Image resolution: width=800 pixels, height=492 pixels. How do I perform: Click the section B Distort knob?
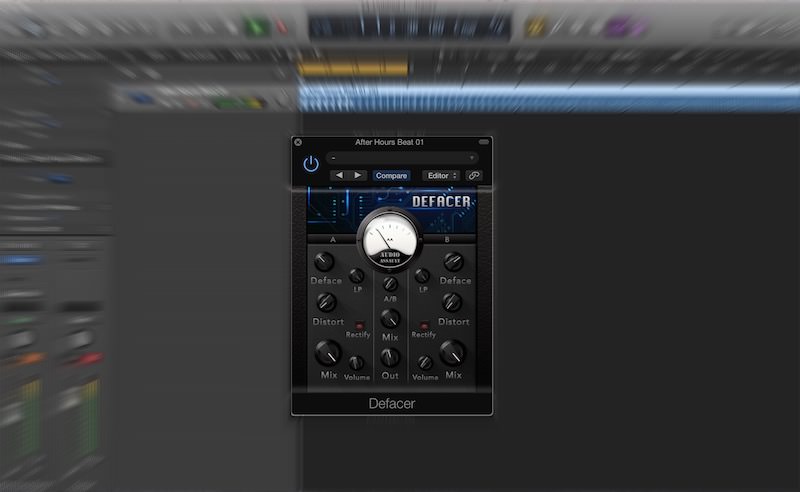(452, 302)
